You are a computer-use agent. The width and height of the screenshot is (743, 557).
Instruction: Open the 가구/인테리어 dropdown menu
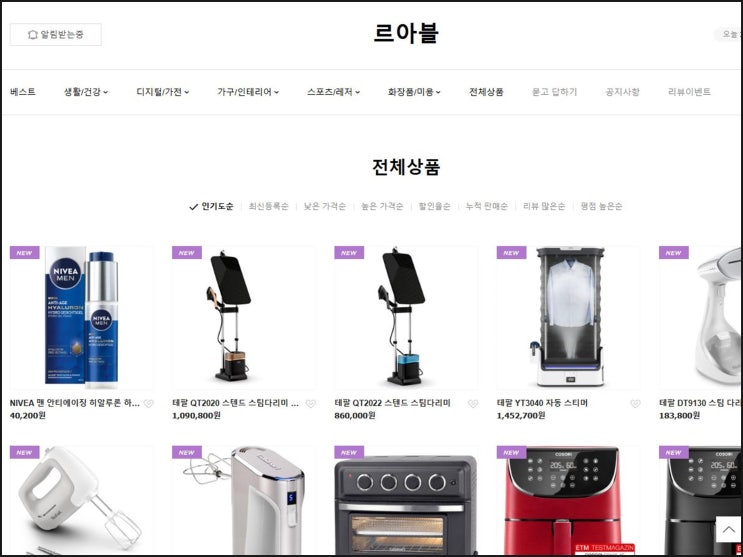(248, 92)
